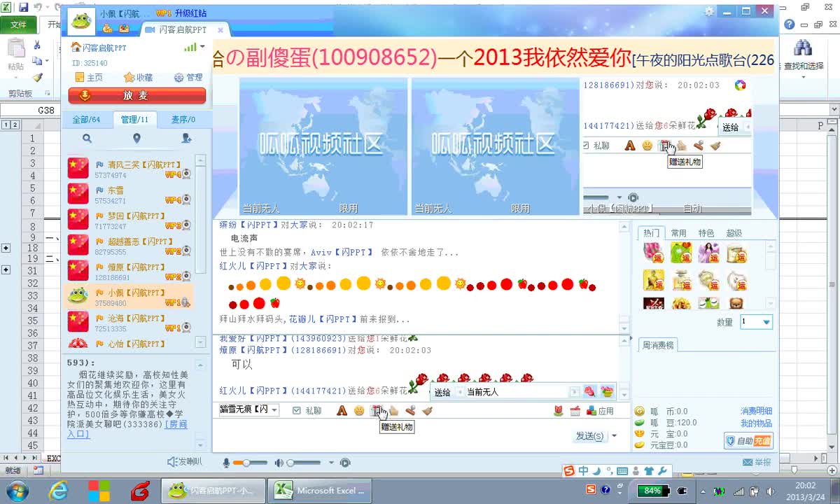Toggle the 发喇叭 loudspeaker option
Image resolution: width=840 pixels, height=504 pixels.
(x=185, y=462)
